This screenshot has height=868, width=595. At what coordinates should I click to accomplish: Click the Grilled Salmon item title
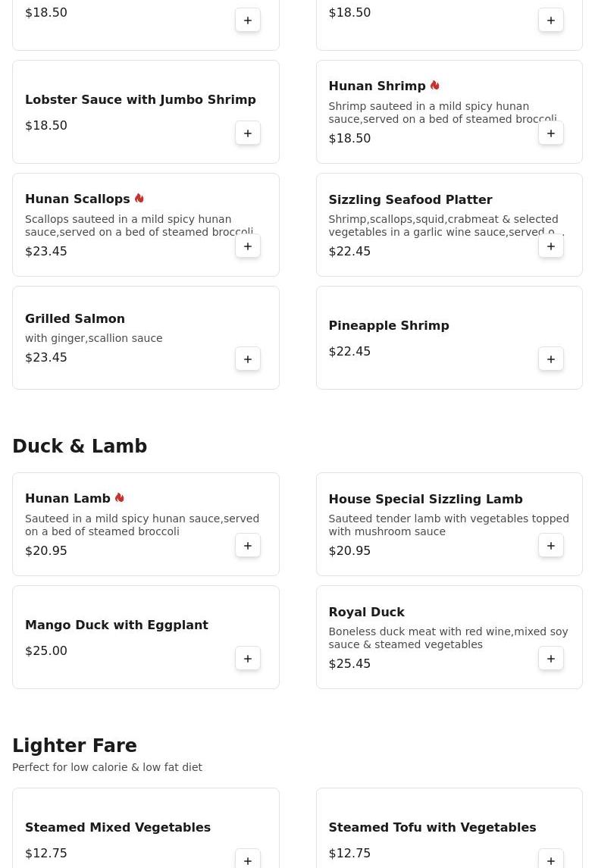pos(75,318)
